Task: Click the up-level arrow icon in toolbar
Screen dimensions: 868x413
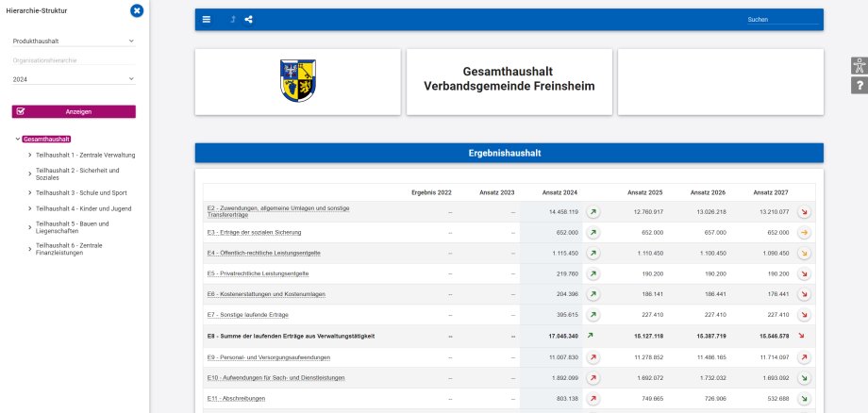Action: (x=233, y=20)
